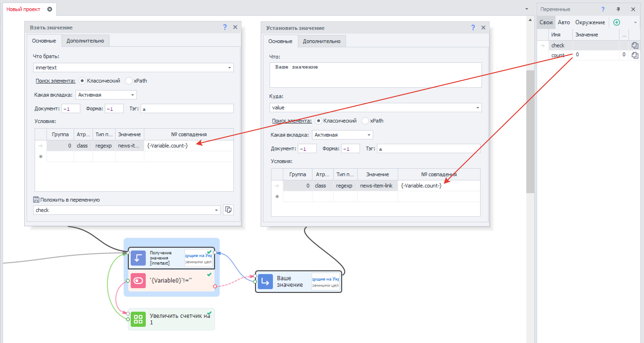Click copy icon next to check variable dropdown

click(228, 210)
